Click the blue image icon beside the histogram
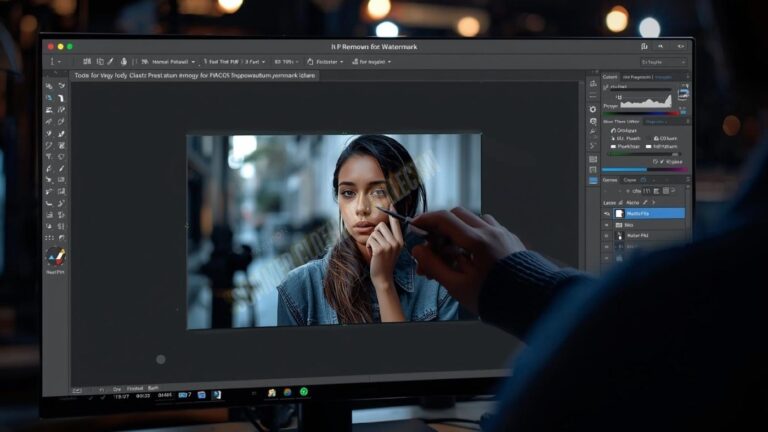 click(x=683, y=95)
